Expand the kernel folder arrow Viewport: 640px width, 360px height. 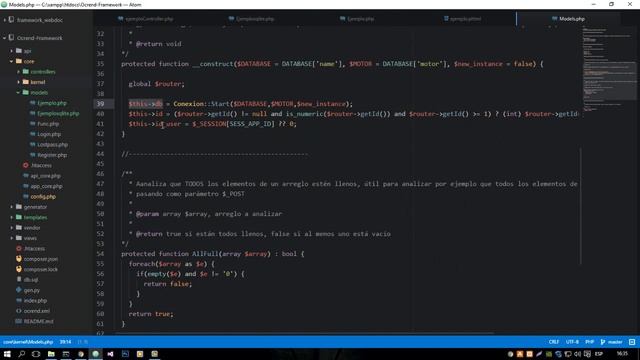18,82
